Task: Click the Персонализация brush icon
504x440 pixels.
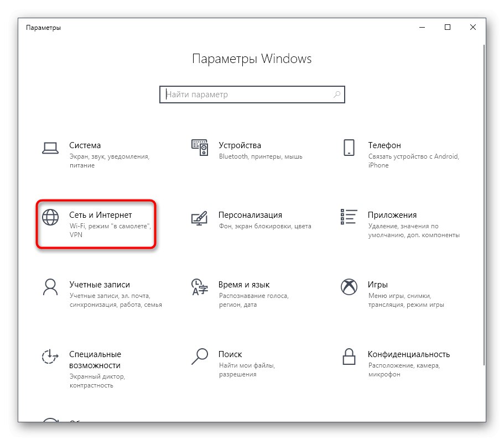Action: pyautogui.click(x=200, y=218)
